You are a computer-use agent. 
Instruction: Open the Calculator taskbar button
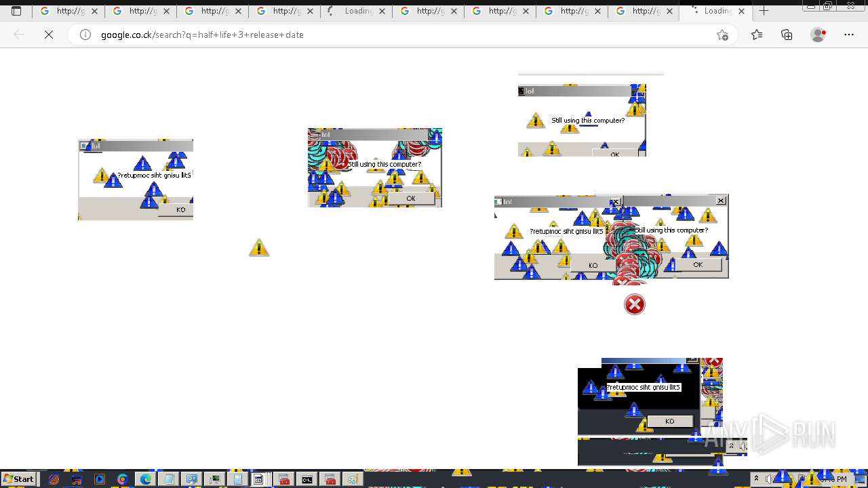pyautogui.click(x=238, y=479)
